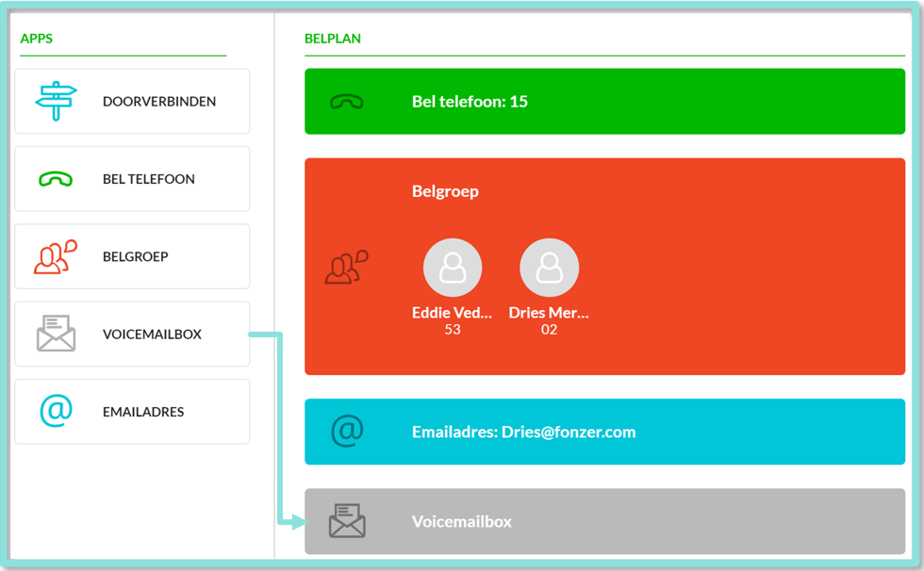
Task: Choose the BEL TELEFOON app label
Action: [x=149, y=179]
